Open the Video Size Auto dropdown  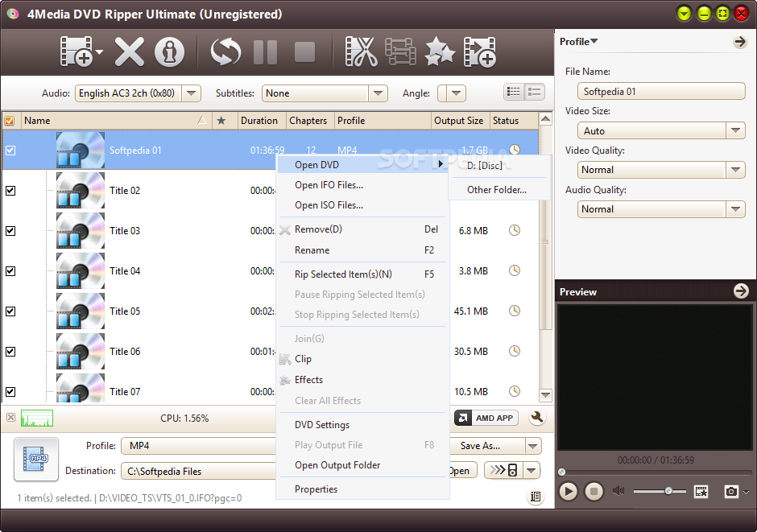[735, 130]
